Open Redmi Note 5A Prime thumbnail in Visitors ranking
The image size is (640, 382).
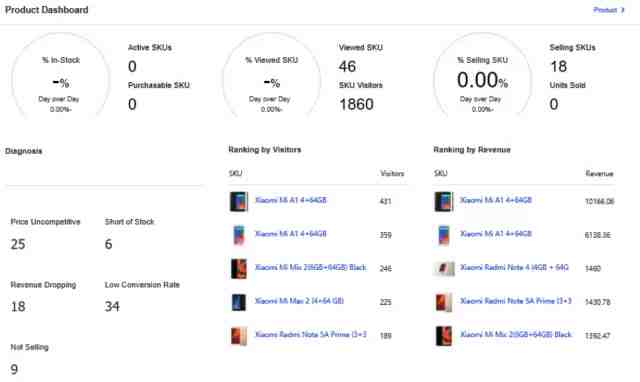point(239,336)
